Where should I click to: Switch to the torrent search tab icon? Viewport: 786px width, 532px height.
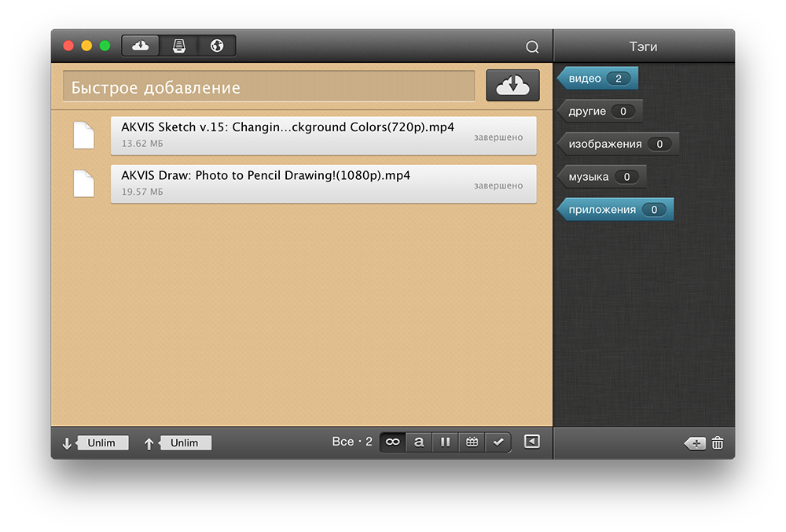pyautogui.click(x=179, y=46)
